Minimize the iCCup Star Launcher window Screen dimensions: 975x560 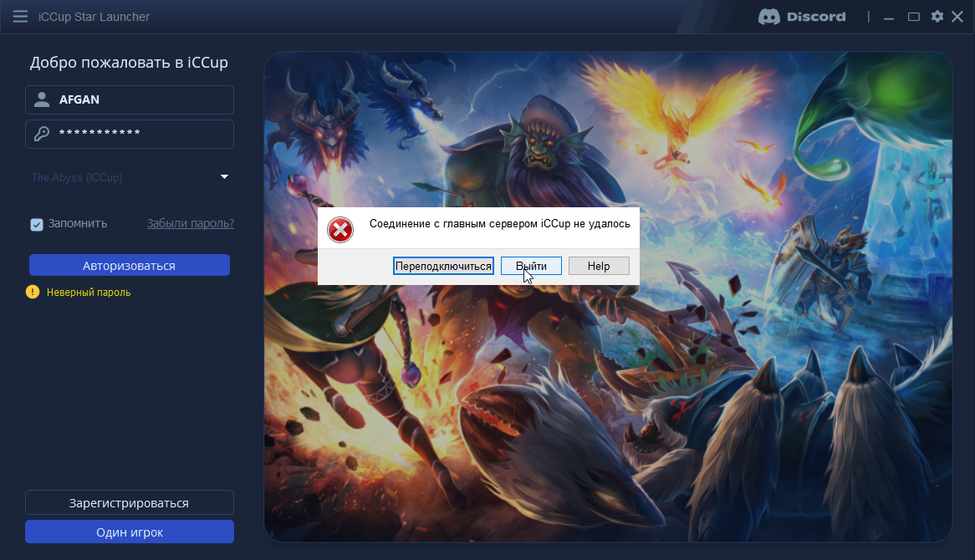tap(889, 18)
